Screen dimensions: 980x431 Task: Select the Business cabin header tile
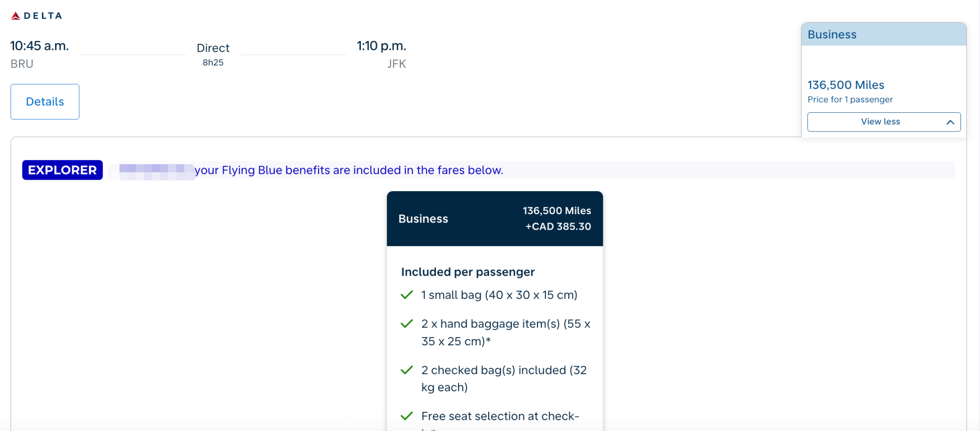(x=884, y=34)
